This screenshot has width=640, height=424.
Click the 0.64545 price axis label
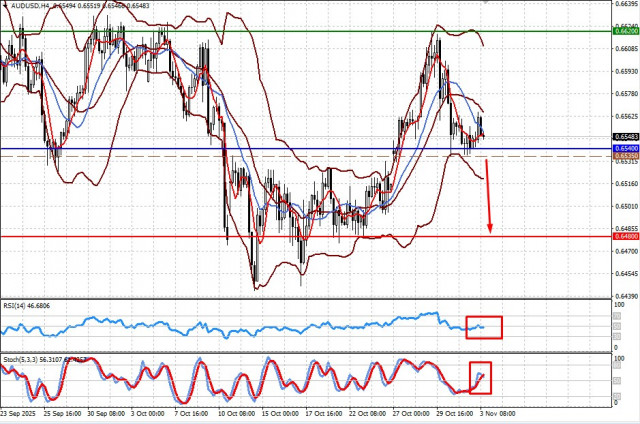click(627, 273)
